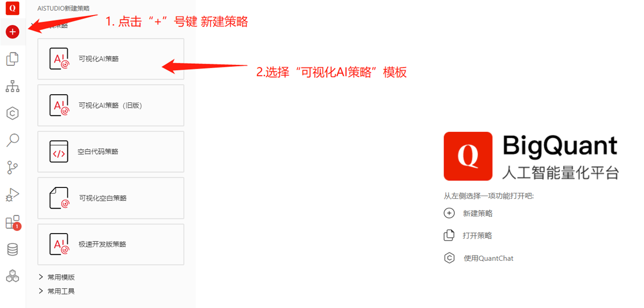The image size is (644, 308).
Task: Open extensions icon with notification badge
Action: coord(12,222)
